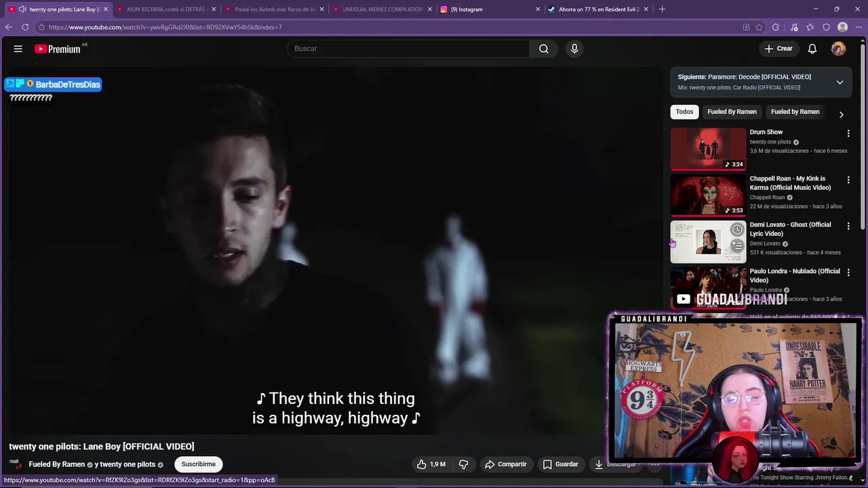The image size is (868, 488).
Task: Bookmark this page with the star icon
Action: point(759,27)
